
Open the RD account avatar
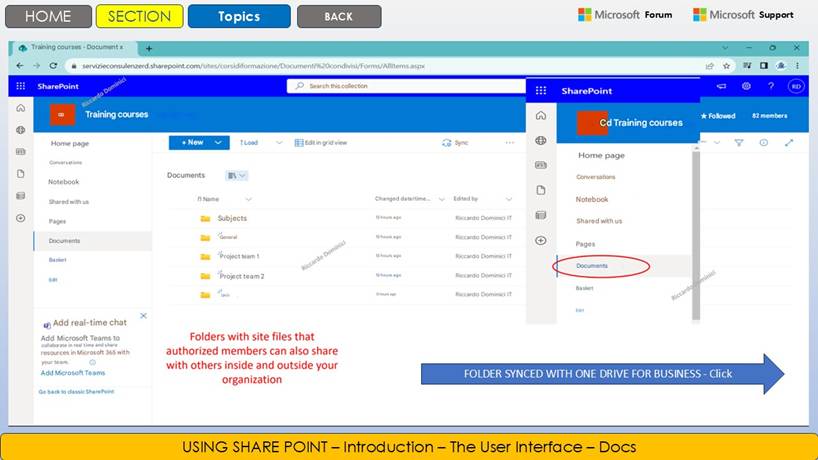[x=795, y=87]
